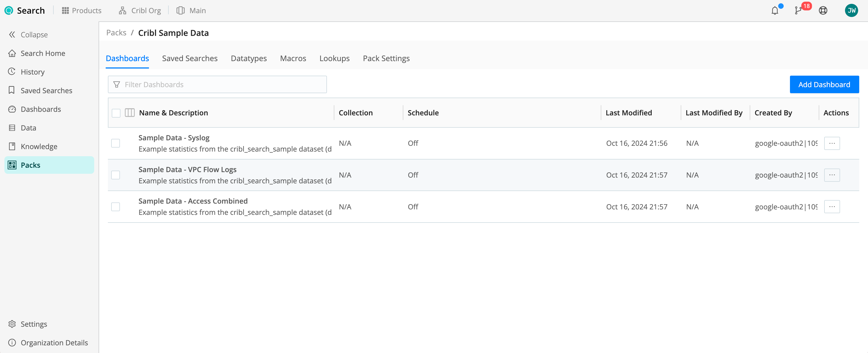Switch to the Macros tab
This screenshot has width=868, height=353.
tap(293, 58)
